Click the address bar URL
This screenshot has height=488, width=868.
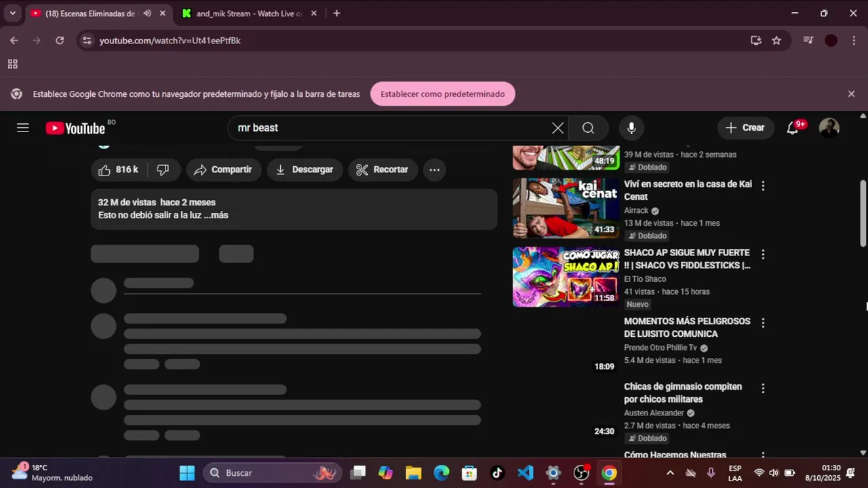[x=170, y=41]
